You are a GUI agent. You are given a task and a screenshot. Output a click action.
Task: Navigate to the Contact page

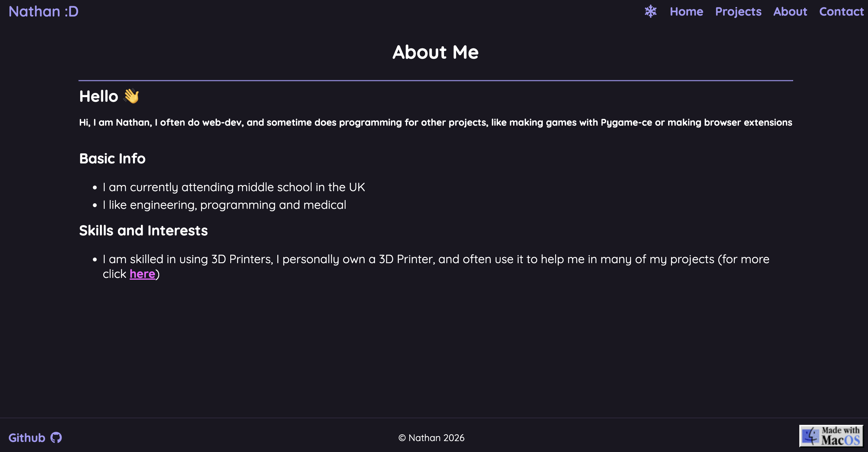[841, 12]
